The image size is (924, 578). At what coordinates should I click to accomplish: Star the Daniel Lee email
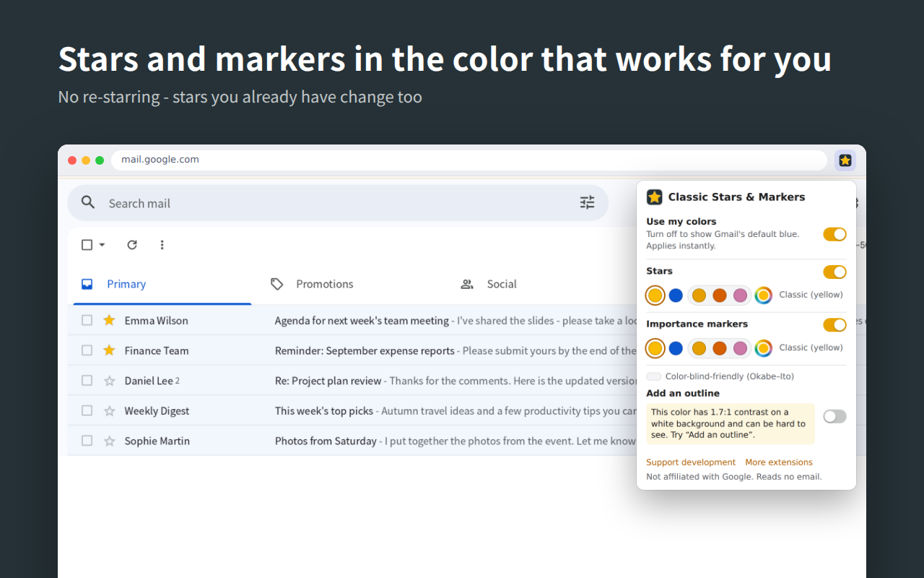[x=109, y=381]
